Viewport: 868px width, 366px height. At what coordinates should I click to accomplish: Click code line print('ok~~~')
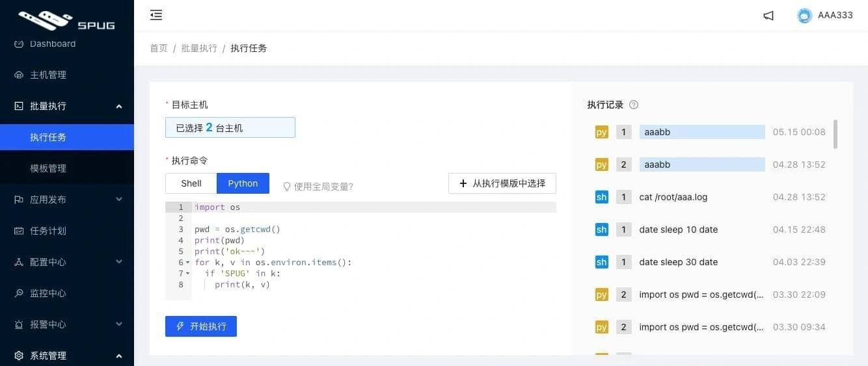click(x=230, y=252)
